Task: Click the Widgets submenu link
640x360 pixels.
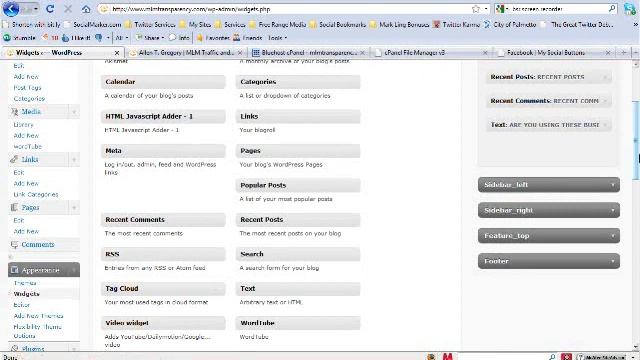Action: (26, 294)
